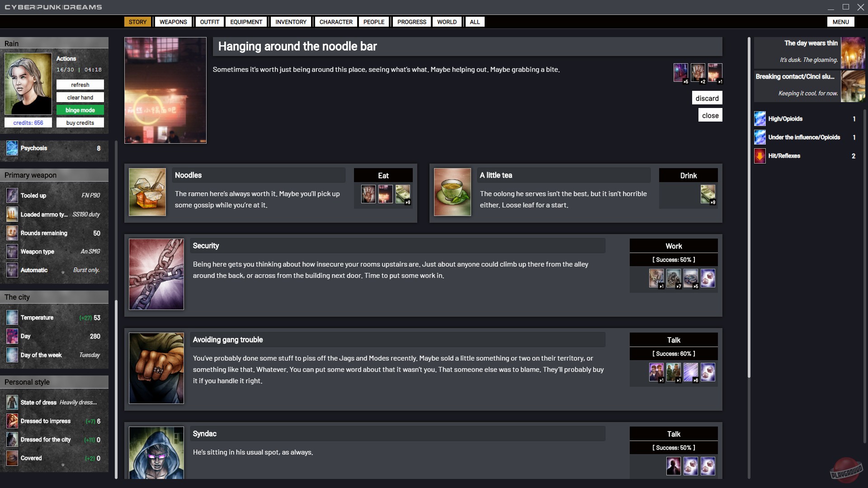Switch to the INVENTORY tab
The image size is (868, 488).
[291, 22]
